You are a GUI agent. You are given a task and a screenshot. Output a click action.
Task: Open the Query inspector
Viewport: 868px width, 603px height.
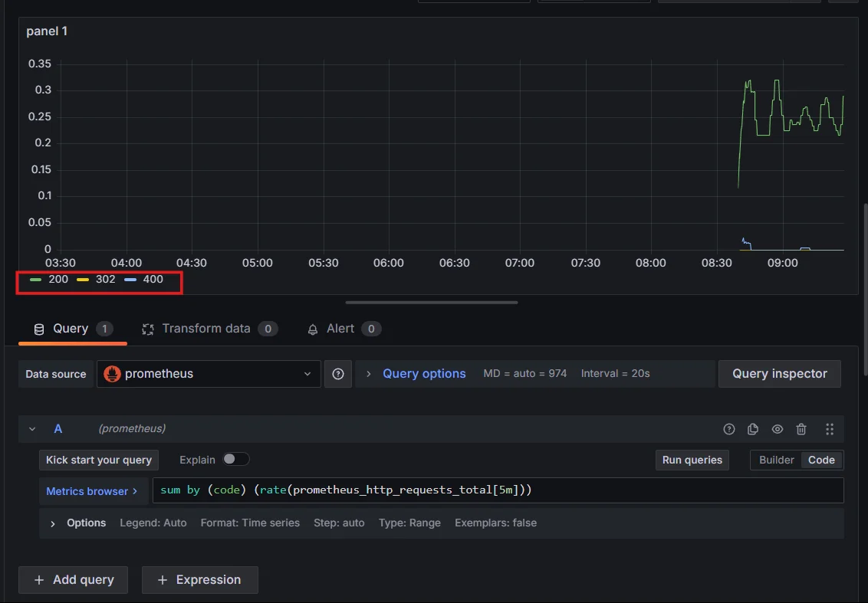(779, 374)
